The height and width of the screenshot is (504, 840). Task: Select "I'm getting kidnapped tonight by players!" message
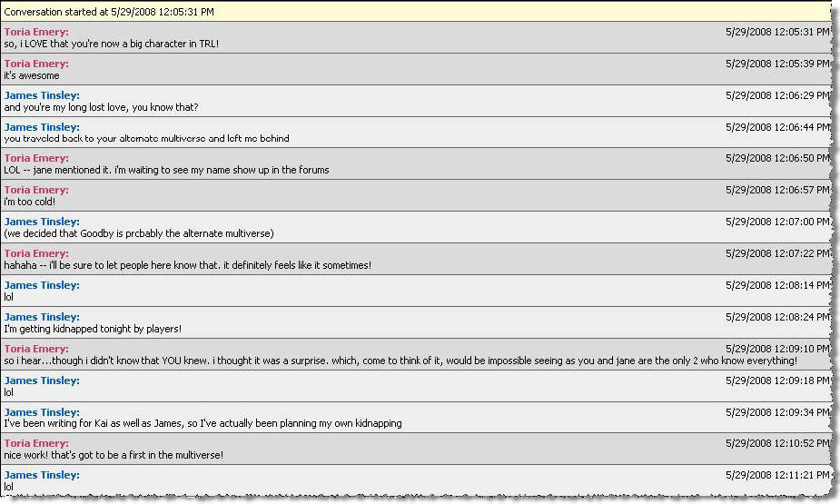tap(93, 329)
